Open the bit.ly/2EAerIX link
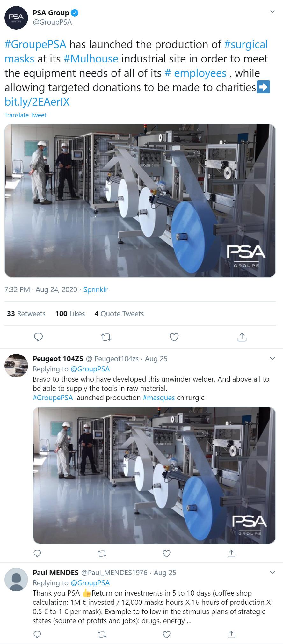 (37, 102)
